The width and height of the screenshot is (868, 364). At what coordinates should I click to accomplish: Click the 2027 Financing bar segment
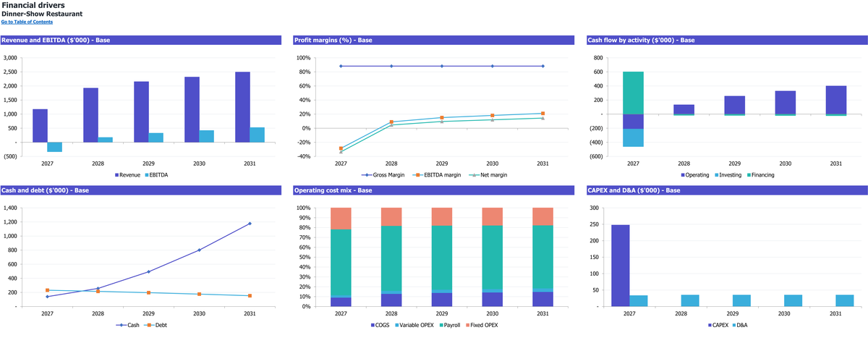(633, 93)
